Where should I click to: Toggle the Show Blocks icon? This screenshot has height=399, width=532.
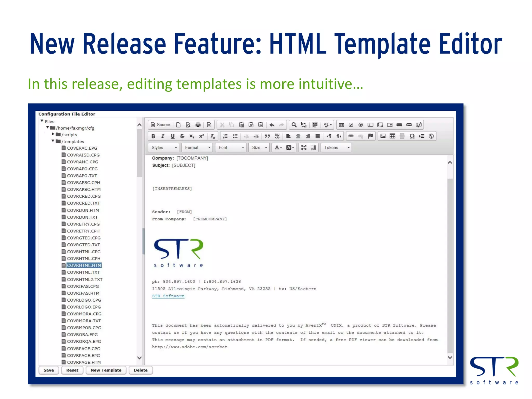tap(313, 148)
